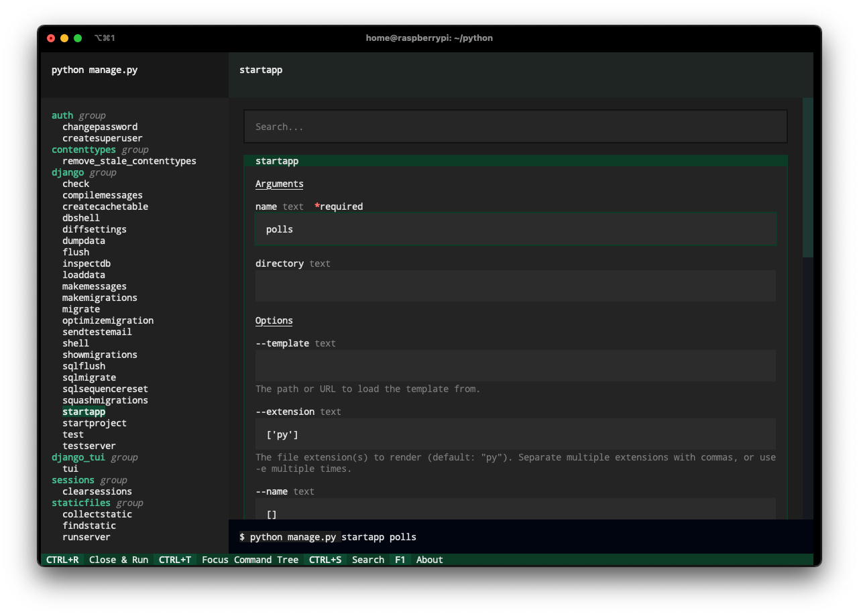Choose the dumpdata command
Image resolution: width=859 pixels, height=616 pixels.
click(x=84, y=241)
